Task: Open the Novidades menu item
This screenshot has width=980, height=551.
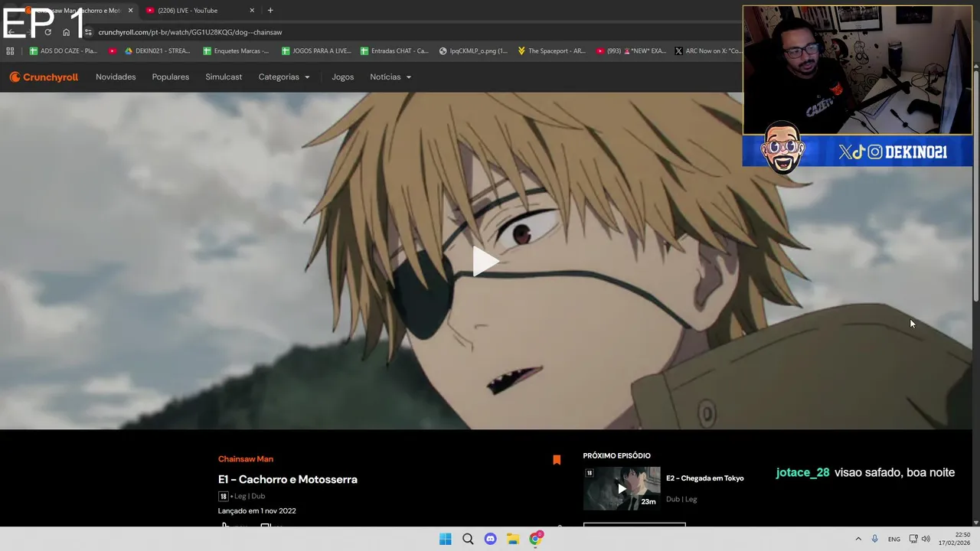Action: tap(116, 77)
